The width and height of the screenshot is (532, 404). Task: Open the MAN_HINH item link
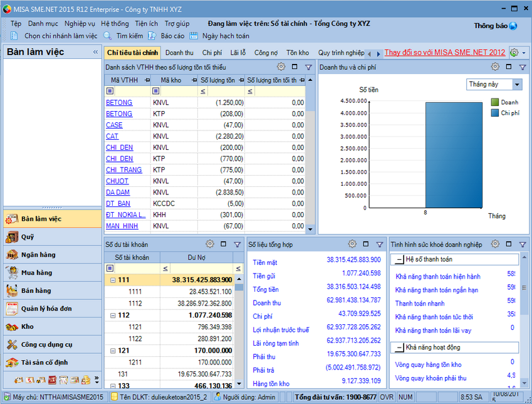tap(122, 226)
